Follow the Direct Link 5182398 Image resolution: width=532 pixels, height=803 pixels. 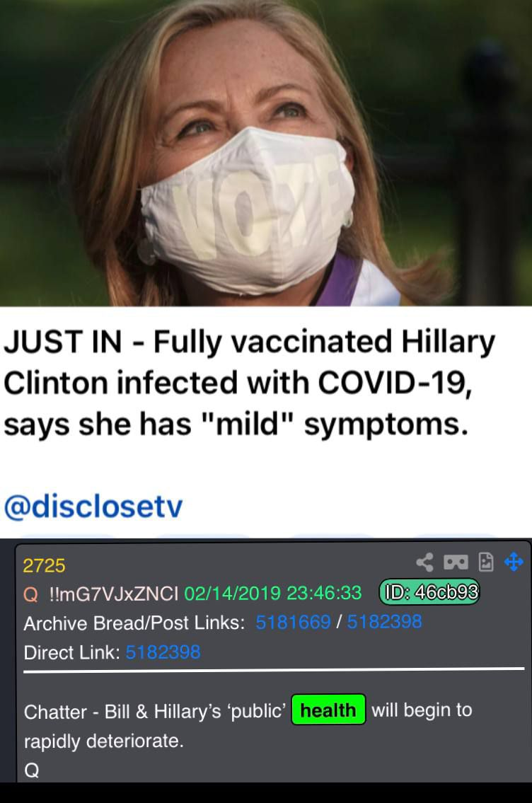click(163, 652)
